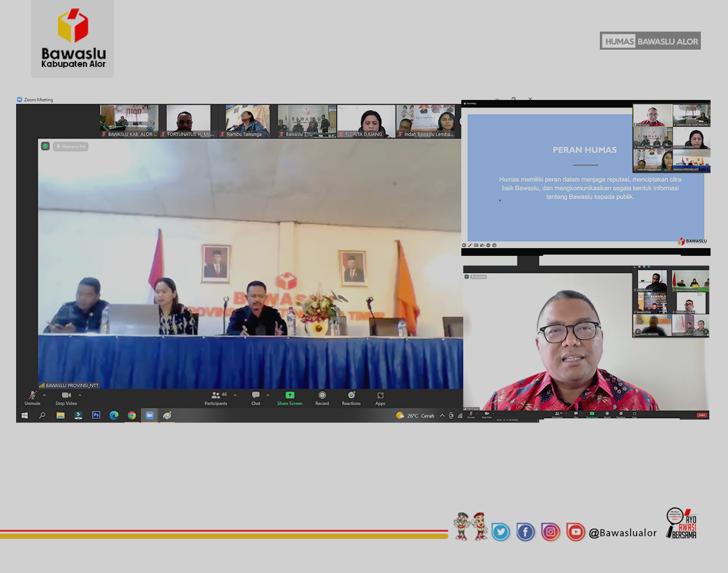Select BAWASLU KAB. ALOR participant thumbnail
The height and width of the screenshot is (573, 728).
pyautogui.click(x=129, y=121)
